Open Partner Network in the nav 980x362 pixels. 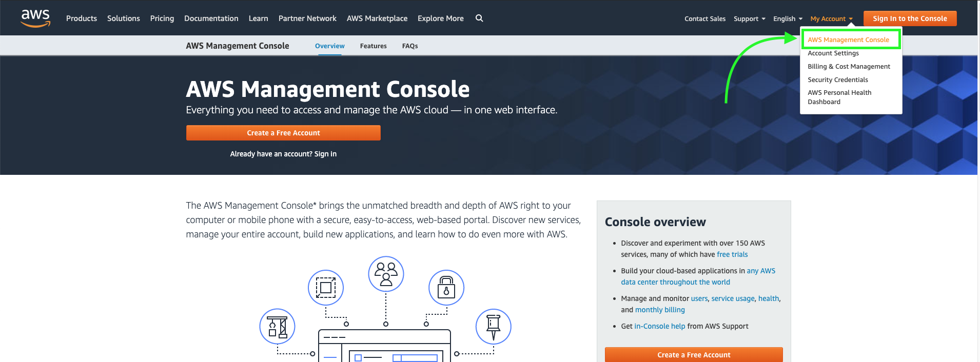(x=307, y=18)
